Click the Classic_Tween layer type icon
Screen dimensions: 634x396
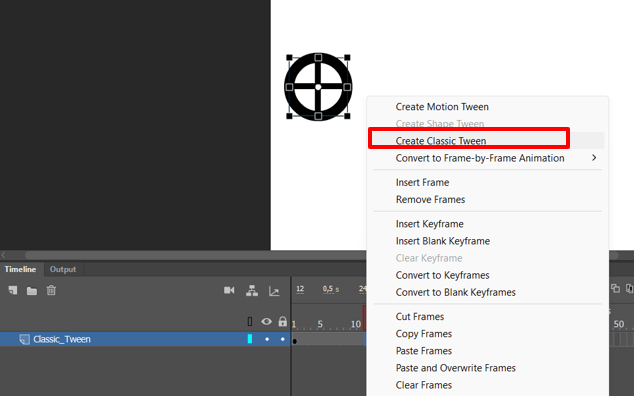pos(25,339)
